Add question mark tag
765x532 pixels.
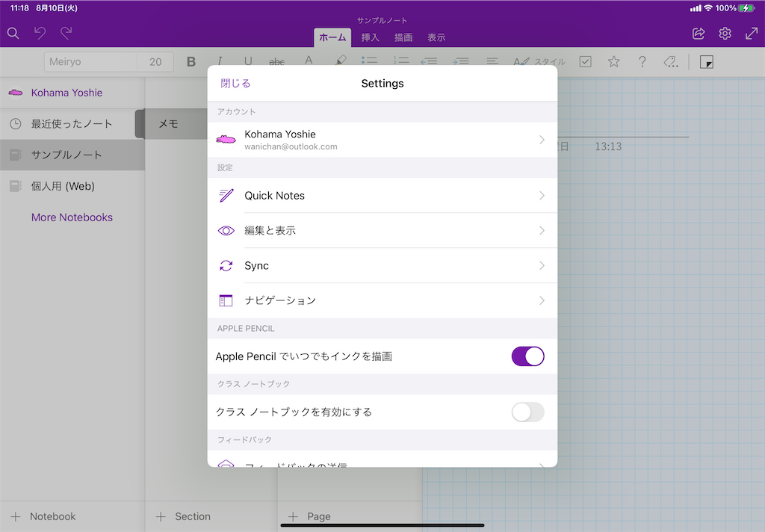click(x=642, y=61)
